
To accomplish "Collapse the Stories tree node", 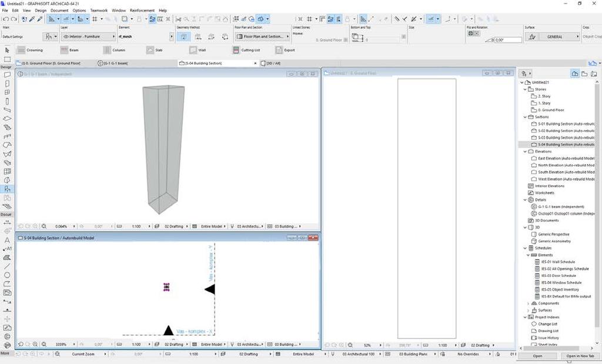I will (525, 89).
